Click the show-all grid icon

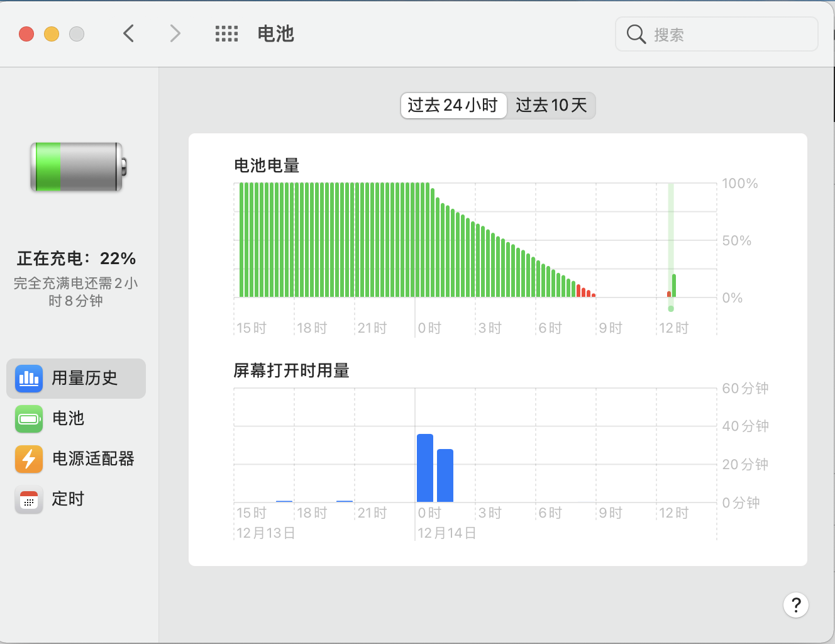226,34
